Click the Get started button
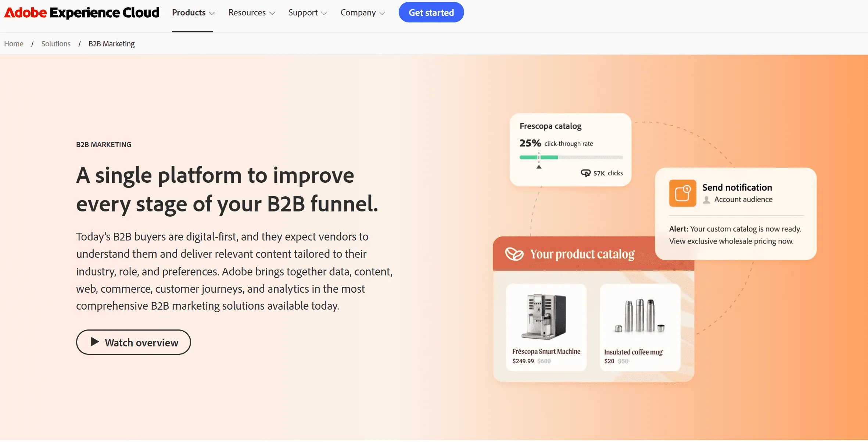Image resolution: width=868 pixels, height=442 pixels. [x=431, y=13]
